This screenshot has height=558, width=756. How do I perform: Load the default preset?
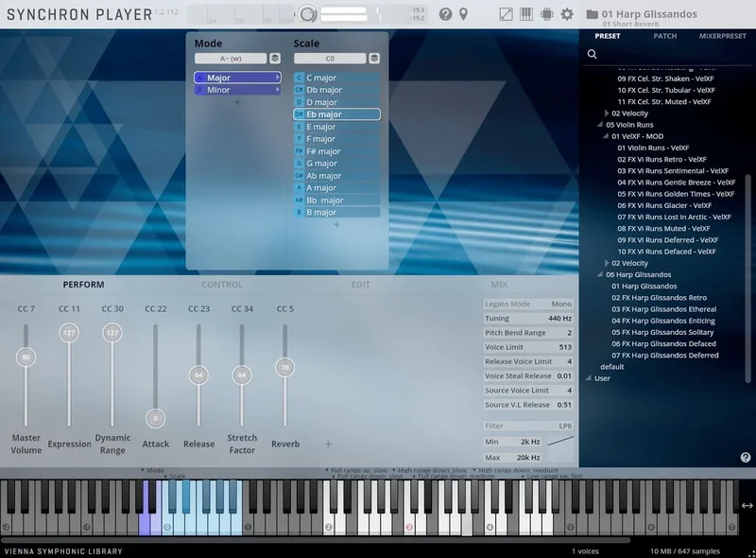(x=611, y=367)
